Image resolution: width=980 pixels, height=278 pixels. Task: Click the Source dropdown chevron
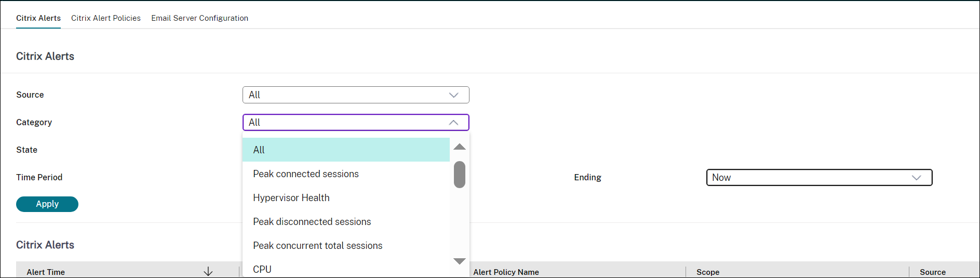pyautogui.click(x=453, y=95)
